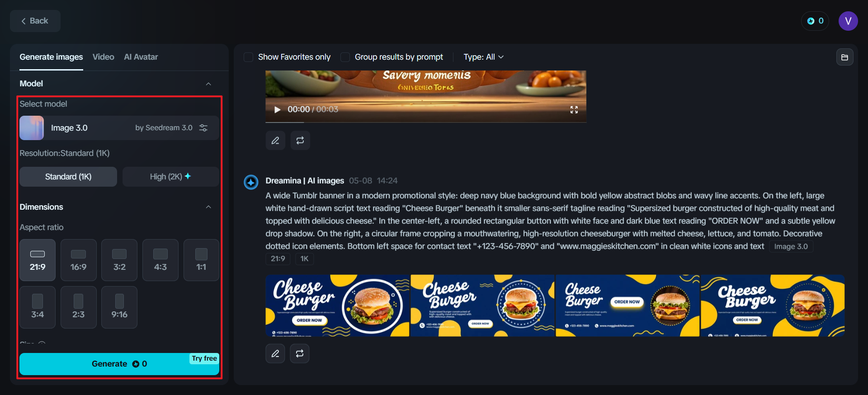The height and width of the screenshot is (395, 868).
Task: Click the regenerate icon under burger images
Action: 300,353
